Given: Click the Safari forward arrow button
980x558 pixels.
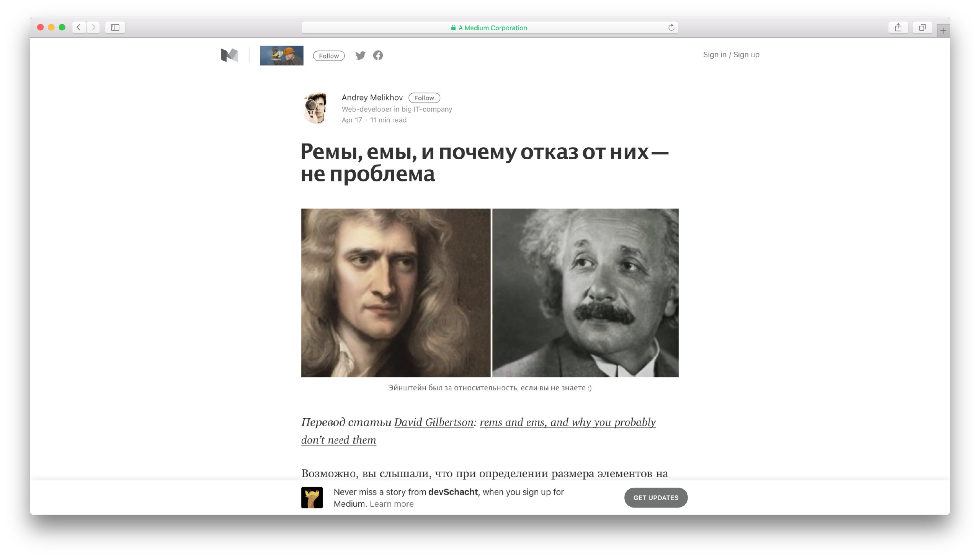Looking at the screenshot, I should tap(93, 27).
